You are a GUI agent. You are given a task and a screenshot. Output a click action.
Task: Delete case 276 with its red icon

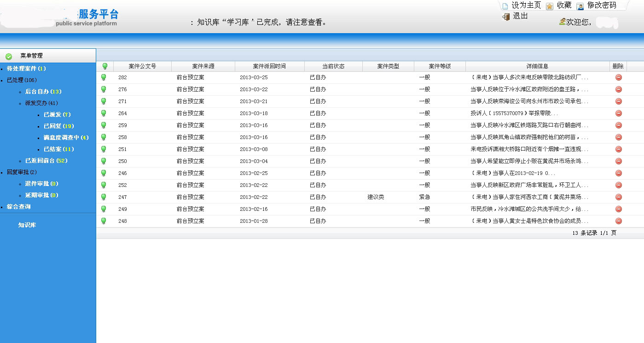coord(618,89)
